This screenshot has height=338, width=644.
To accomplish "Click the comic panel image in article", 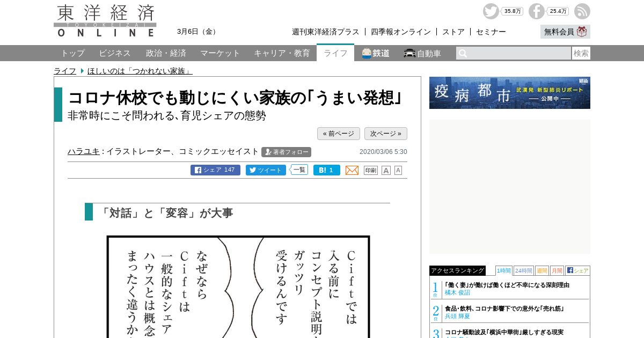I will (238, 286).
